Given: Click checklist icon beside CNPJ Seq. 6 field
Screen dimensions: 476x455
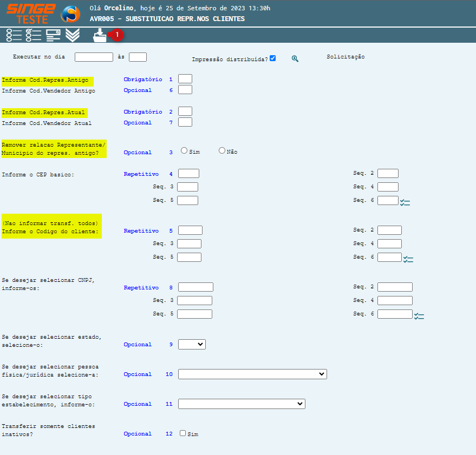Looking at the screenshot, I should point(419,316).
